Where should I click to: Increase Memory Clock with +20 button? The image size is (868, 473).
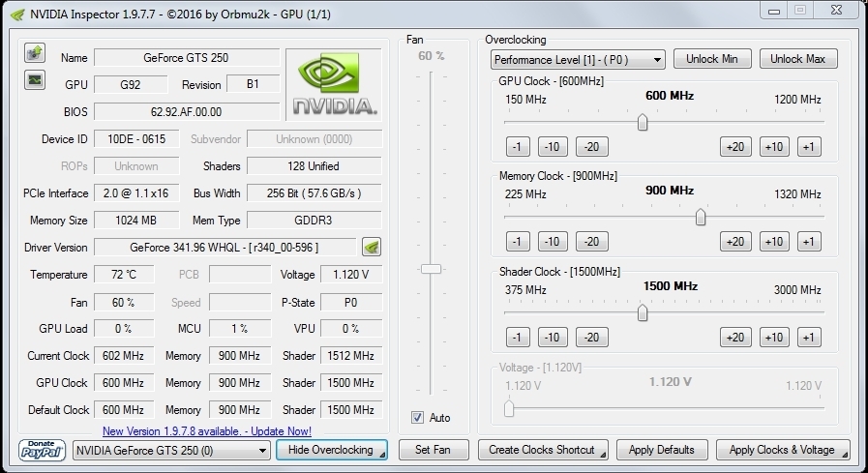tap(734, 242)
